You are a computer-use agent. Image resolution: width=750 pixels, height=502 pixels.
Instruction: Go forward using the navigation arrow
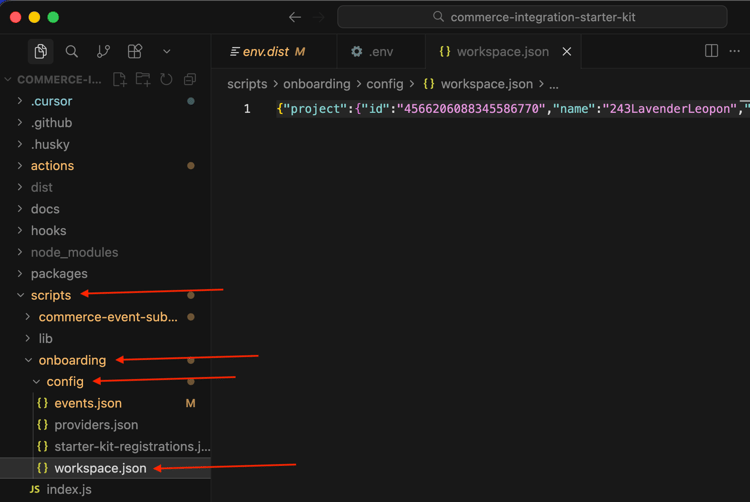(x=319, y=17)
